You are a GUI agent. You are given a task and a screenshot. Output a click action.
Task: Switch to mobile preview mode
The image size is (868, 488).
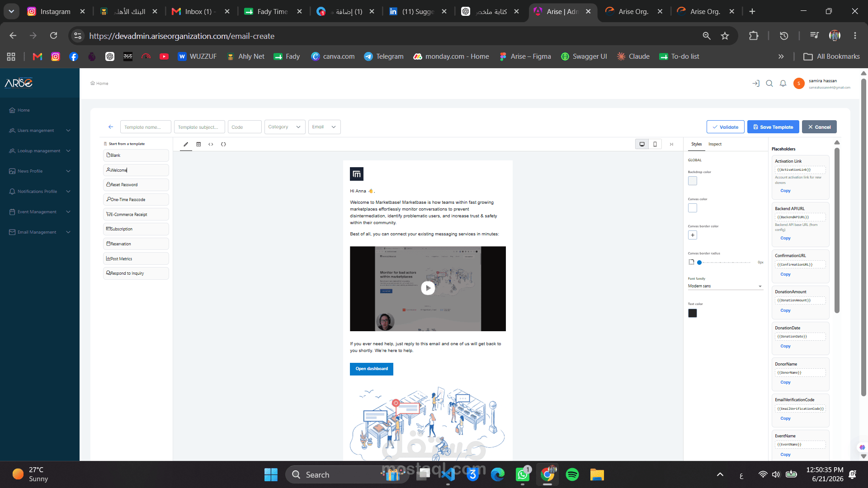click(655, 144)
